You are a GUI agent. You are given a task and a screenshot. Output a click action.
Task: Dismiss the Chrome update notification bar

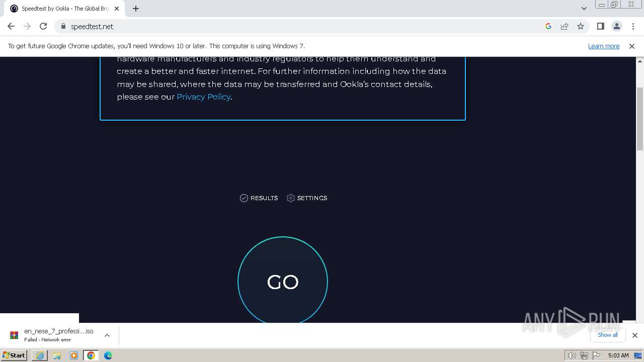coord(632,46)
